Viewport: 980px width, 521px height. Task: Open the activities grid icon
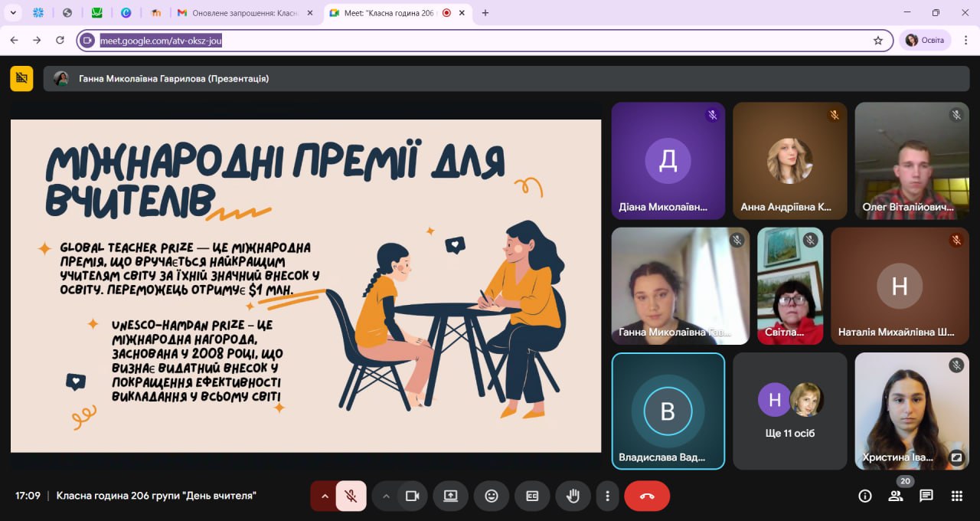tap(957, 496)
